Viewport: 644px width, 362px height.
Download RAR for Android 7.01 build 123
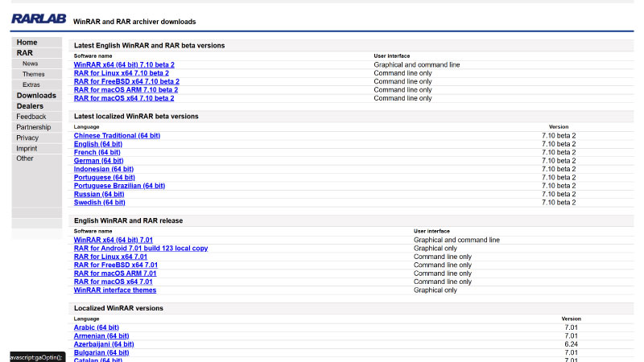tap(141, 249)
